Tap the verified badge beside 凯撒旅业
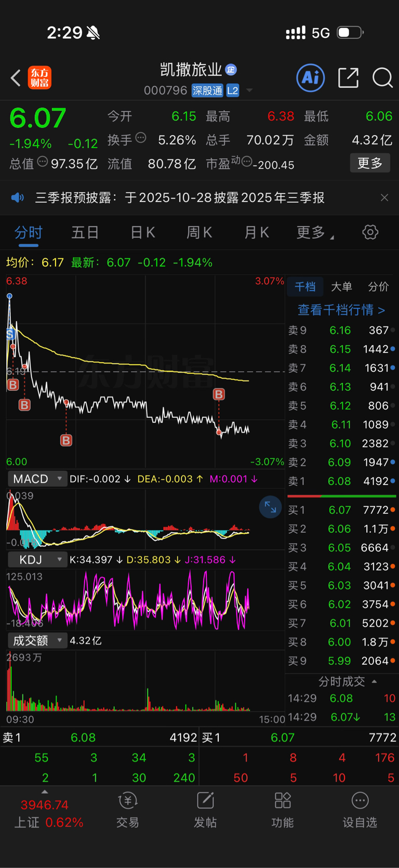399x868 pixels. tap(231, 70)
